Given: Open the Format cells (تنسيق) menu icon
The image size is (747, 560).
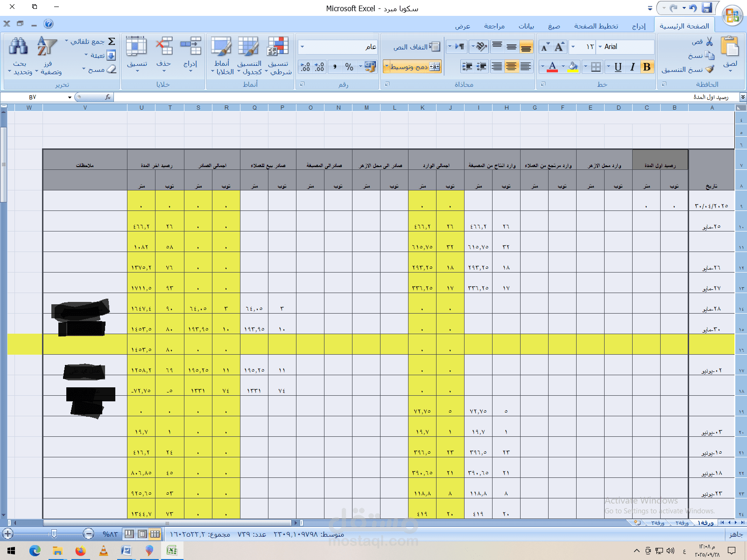Looking at the screenshot, I should pos(137,46).
